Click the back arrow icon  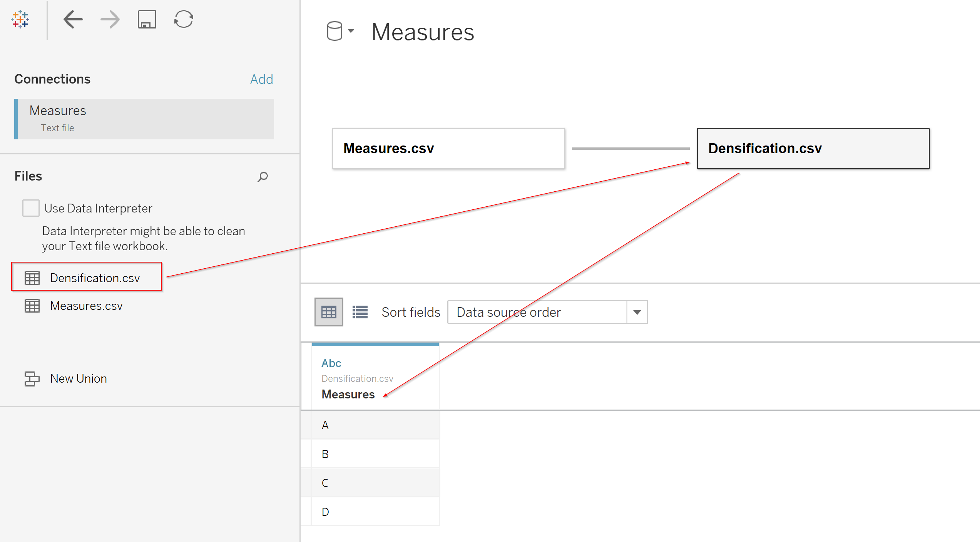[x=73, y=19]
